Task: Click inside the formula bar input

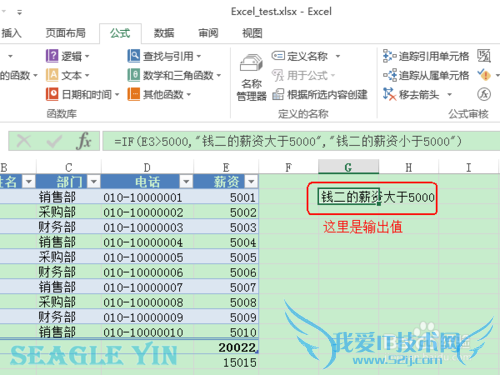Action: point(301,141)
